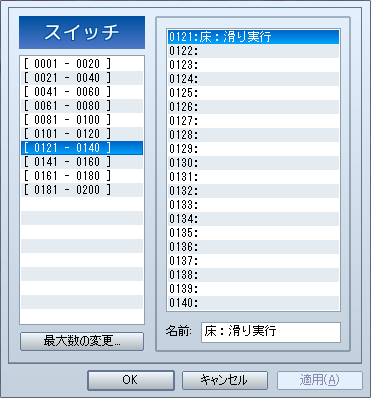Select switch row 0137:
The image size is (371, 398).
(253, 261)
